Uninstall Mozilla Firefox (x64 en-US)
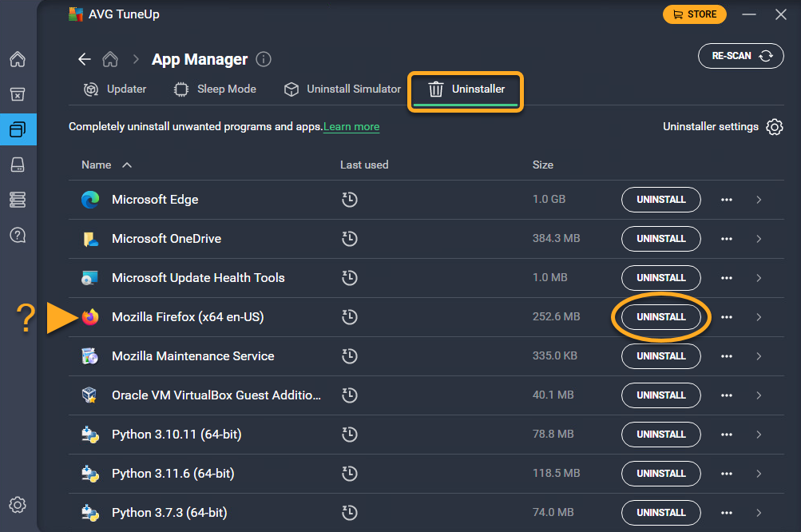Image resolution: width=801 pixels, height=532 pixels. (x=660, y=317)
